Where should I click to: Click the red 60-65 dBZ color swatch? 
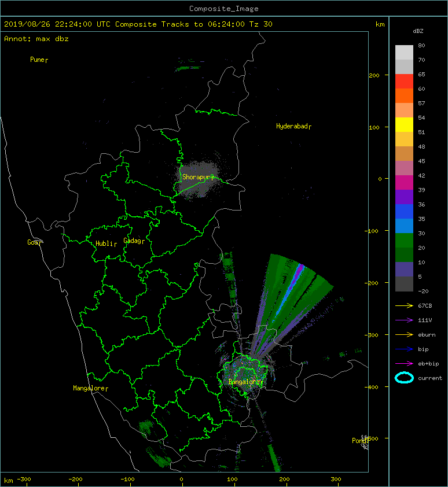pos(404,81)
